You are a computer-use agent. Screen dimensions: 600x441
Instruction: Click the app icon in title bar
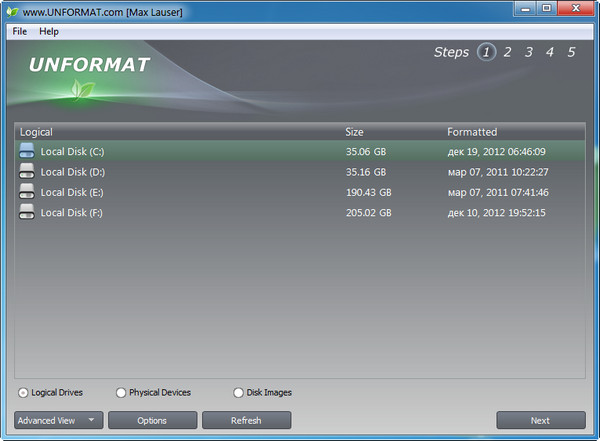tap(11, 10)
